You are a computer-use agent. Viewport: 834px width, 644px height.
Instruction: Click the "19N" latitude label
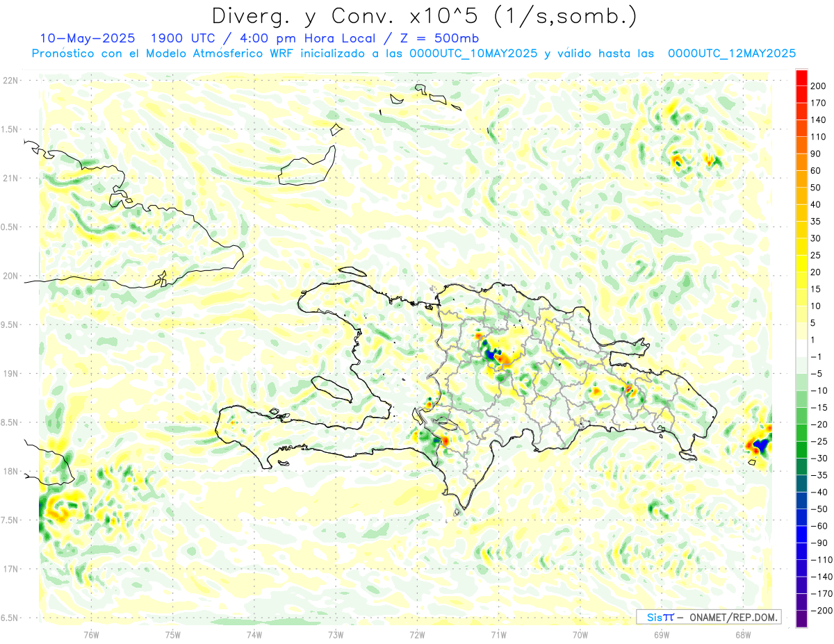[10, 374]
